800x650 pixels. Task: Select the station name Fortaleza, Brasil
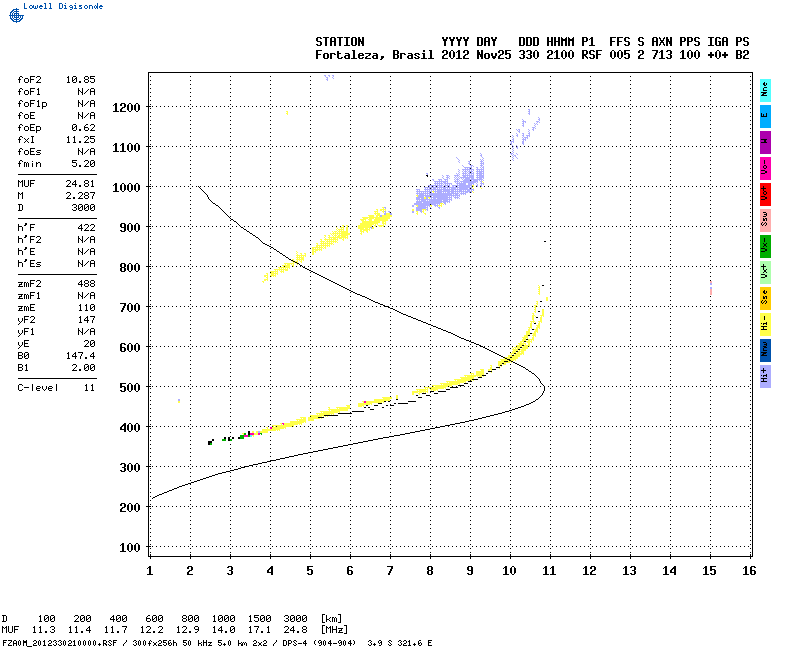(x=374, y=55)
